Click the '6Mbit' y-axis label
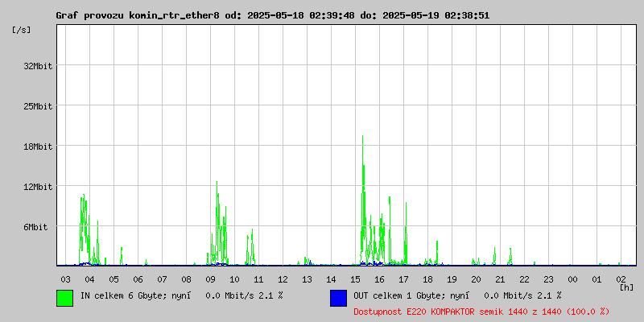 coord(35,227)
